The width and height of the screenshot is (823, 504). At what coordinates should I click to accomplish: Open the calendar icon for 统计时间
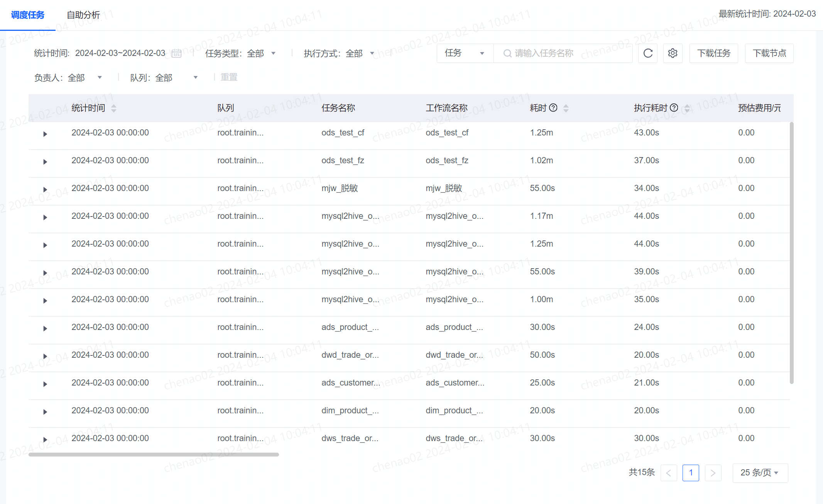click(x=176, y=53)
